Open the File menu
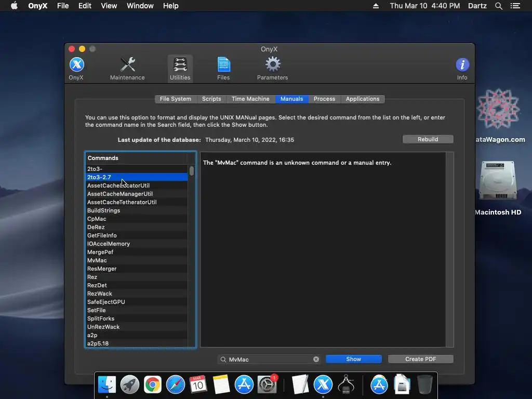The width and height of the screenshot is (532, 399). pyautogui.click(x=63, y=6)
